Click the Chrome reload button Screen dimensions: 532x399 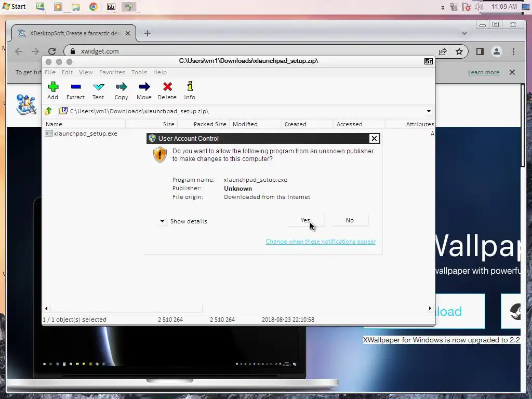[x=52, y=51]
